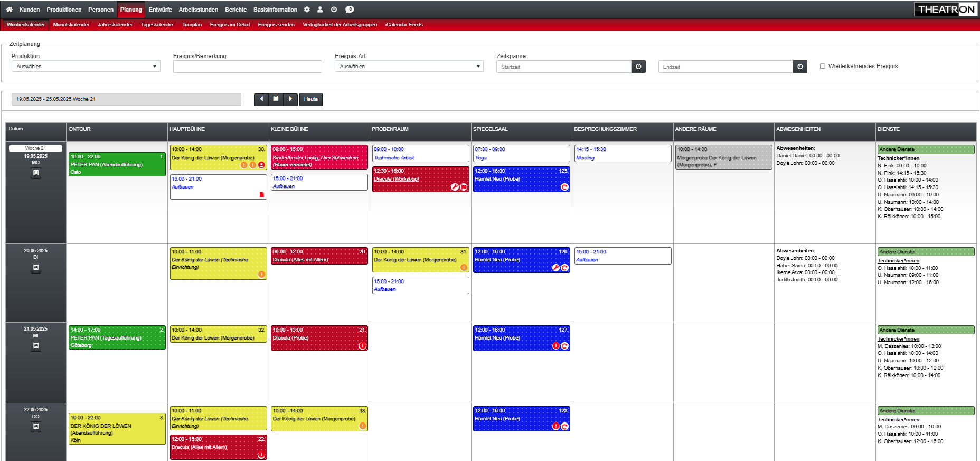Expand Andere Dienste bar for 19.05.2025
The width and height of the screenshot is (980, 461).
pyautogui.click(x=926, y=149)
